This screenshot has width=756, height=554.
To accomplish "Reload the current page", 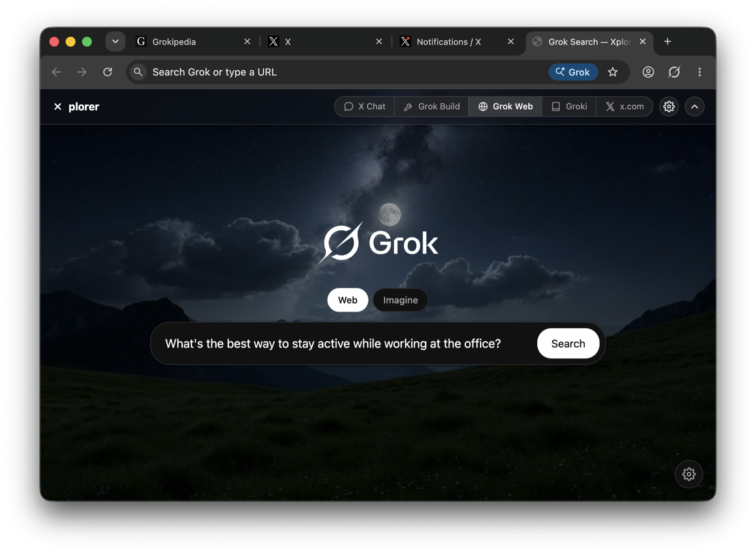I will (x=108, y=72).
